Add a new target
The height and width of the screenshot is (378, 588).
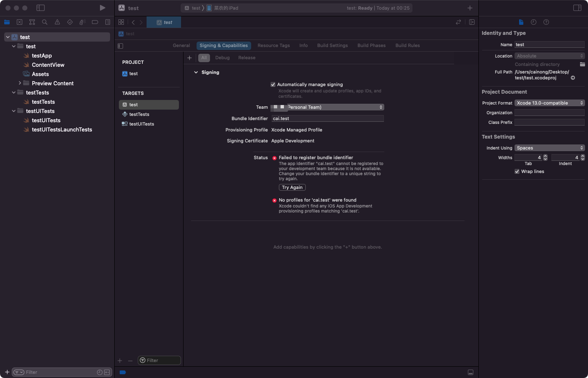(120, 360)
